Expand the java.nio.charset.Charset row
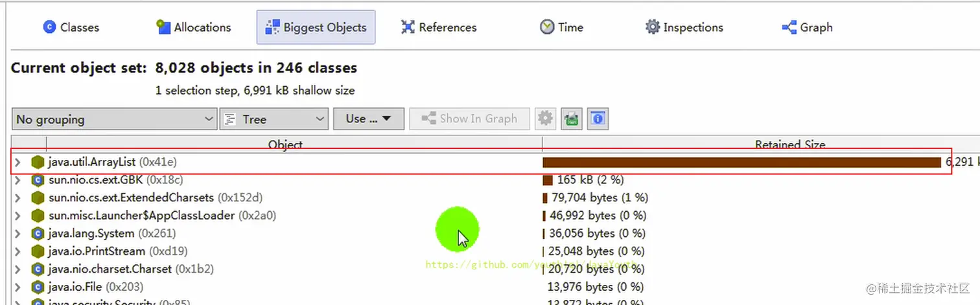The width and height of the screenshot is (980, 305). tap(18, 269)
